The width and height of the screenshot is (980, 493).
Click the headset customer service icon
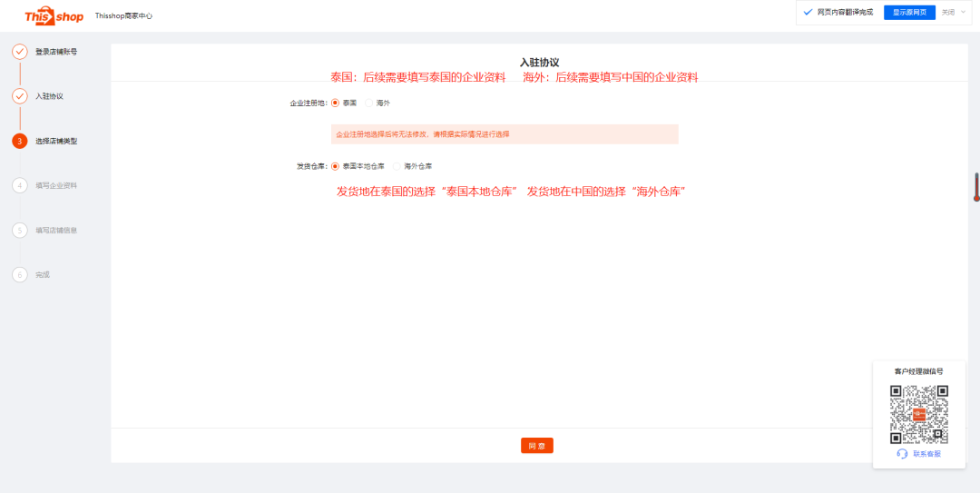[902, 454]
